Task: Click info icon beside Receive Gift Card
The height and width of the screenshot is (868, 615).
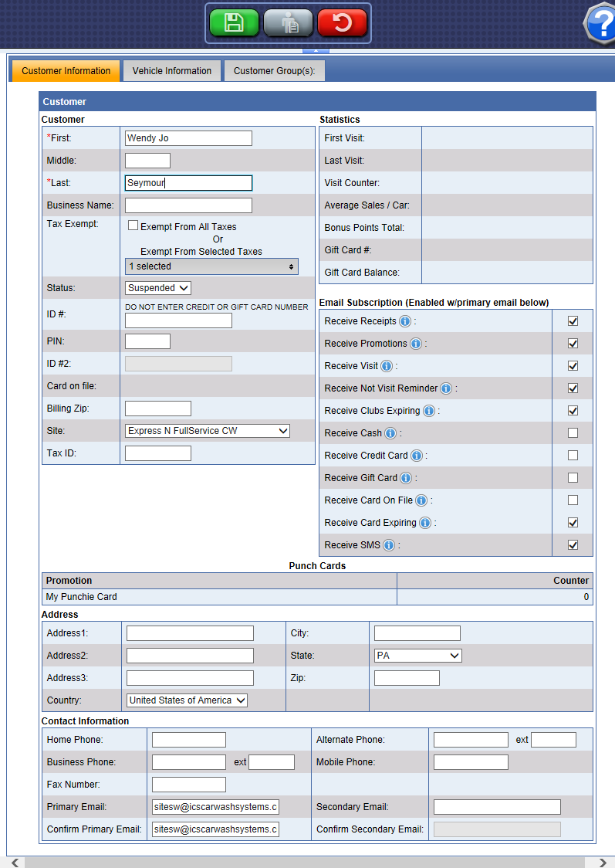Action: [x=406, y=478]
